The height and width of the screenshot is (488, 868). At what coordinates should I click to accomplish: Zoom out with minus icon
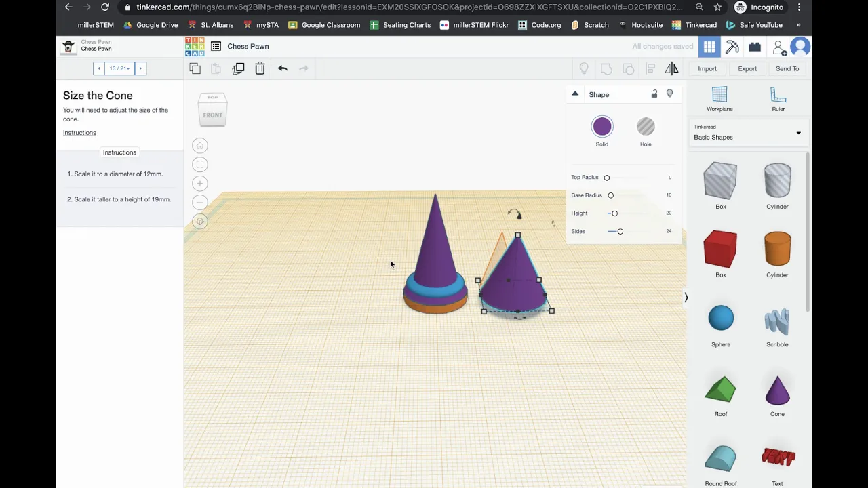click(200, 203)
